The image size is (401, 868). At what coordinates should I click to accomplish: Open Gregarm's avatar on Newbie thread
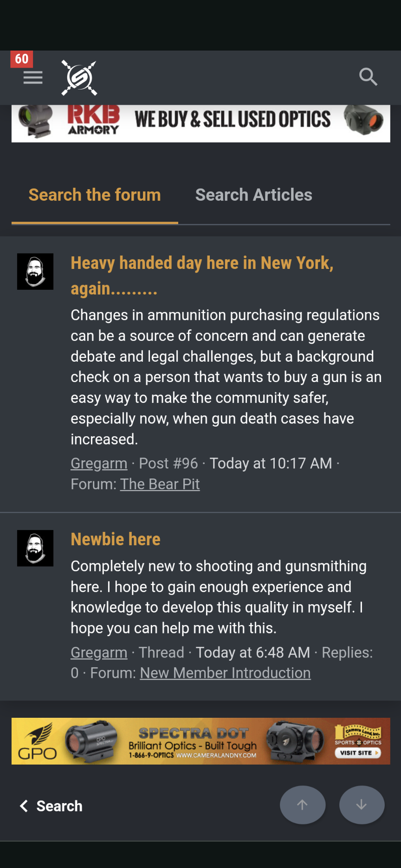(x=35, y=548)
